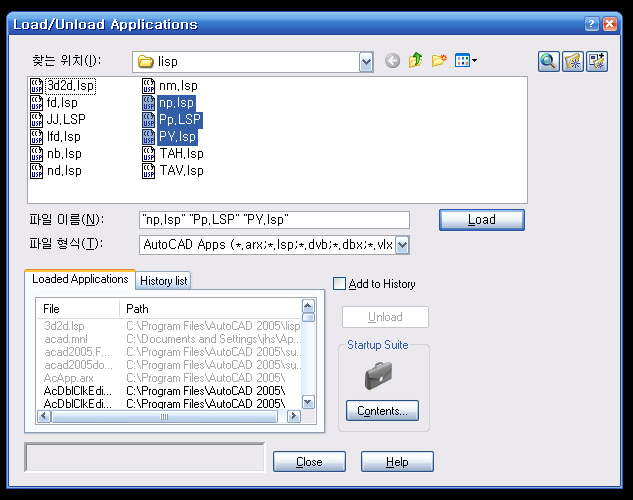633x500 pixels.
Task: Click the Startup Suite briefcase icon
Action: pyautogui.click(x=378, y=374)
